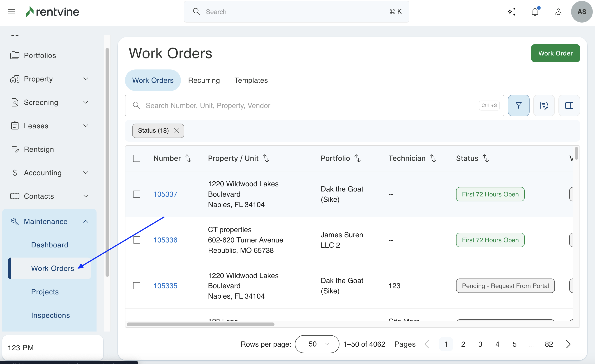Open the hamburger menu icon

(11, 12)
